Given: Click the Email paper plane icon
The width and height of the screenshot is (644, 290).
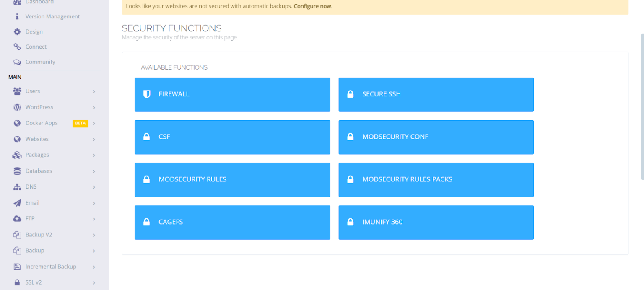Looking at the screenshot, I should coord(17,202).
